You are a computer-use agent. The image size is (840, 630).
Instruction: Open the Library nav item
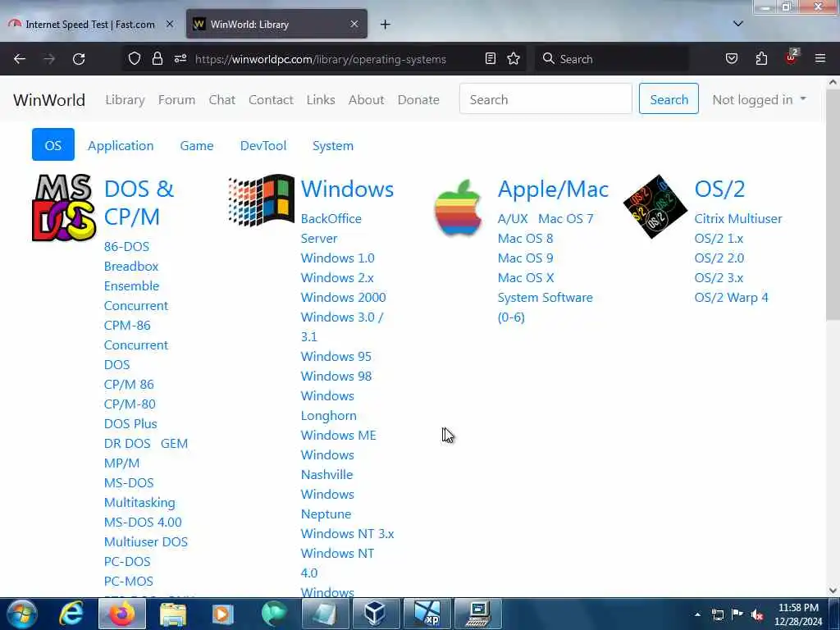(x=125, y=99)
